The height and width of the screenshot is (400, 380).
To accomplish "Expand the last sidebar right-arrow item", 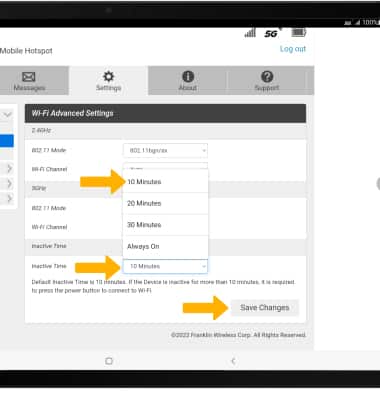I will 9,199.
